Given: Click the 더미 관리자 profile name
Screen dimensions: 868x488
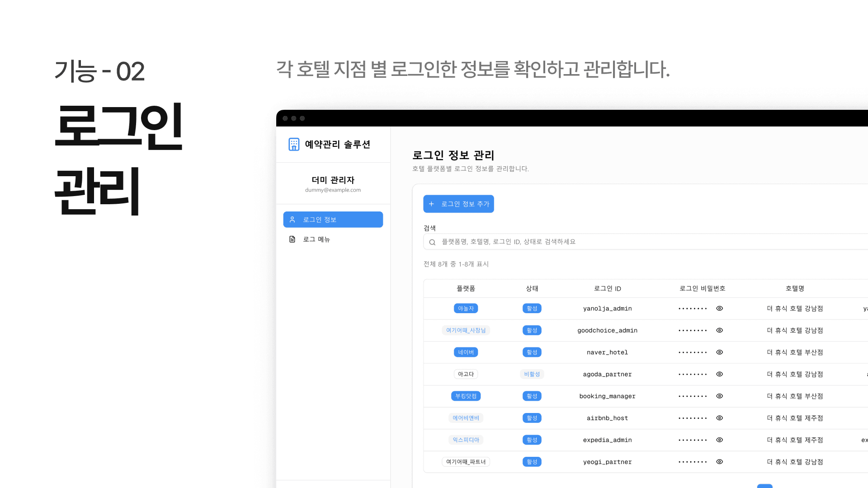Looking at the screenshot, I should (x=333, y=180).
